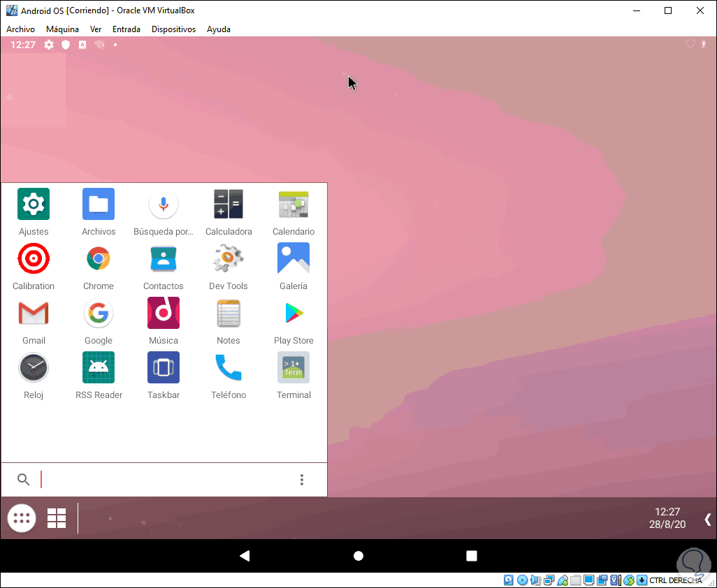Screen dimensions: 717x588
Task: Open the Calculadora app
Action: pyautogui.click(x=229, y=212)
